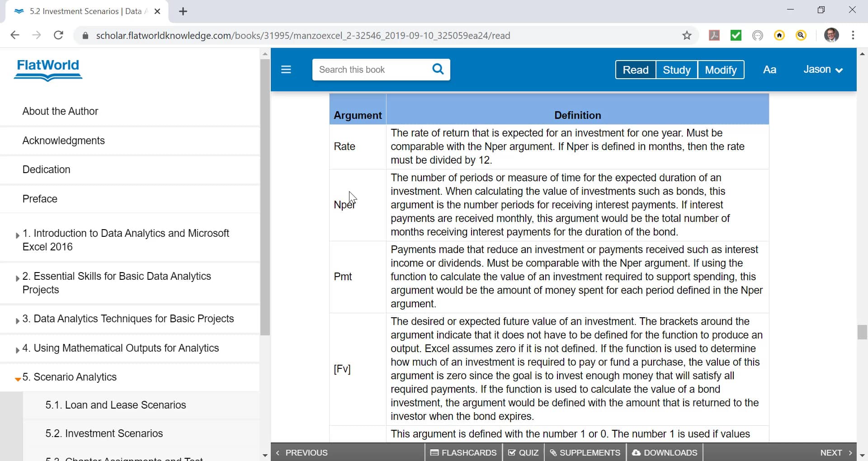Open the Aa font settings

coord(769,70)
